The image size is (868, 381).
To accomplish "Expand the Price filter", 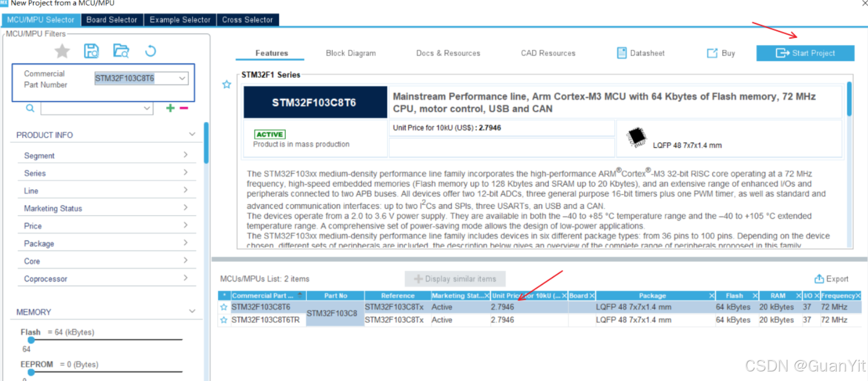I will point(185,225).
